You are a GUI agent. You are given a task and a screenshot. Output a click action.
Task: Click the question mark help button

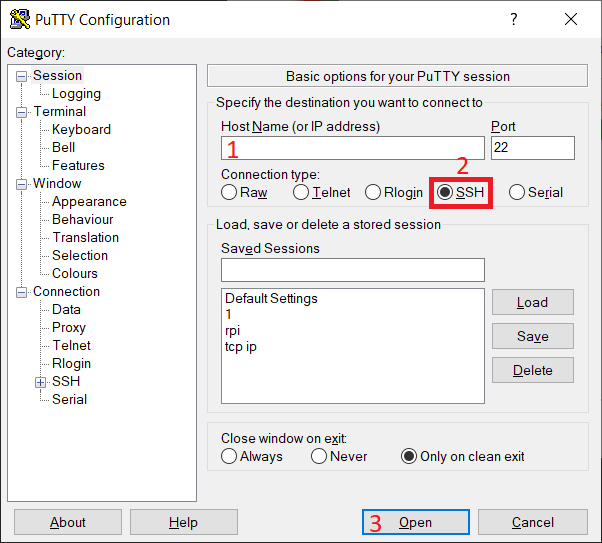[x=514, y=19]
